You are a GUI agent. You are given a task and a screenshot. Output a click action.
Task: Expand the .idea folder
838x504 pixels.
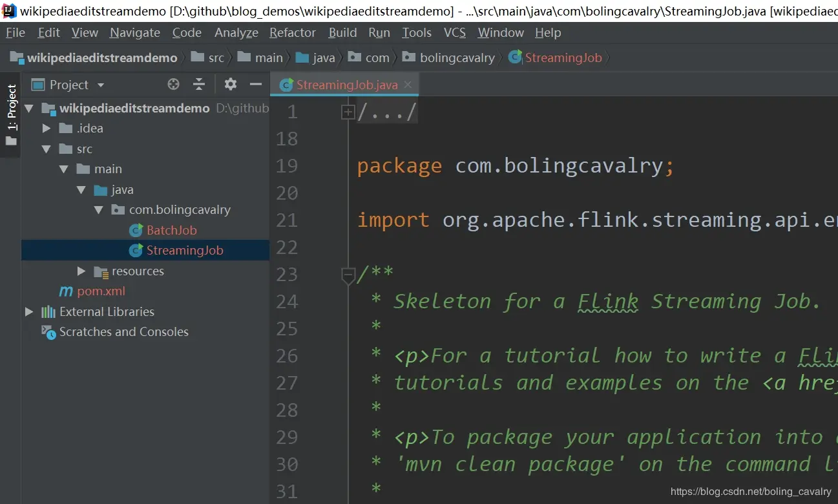tap(47, 129)
